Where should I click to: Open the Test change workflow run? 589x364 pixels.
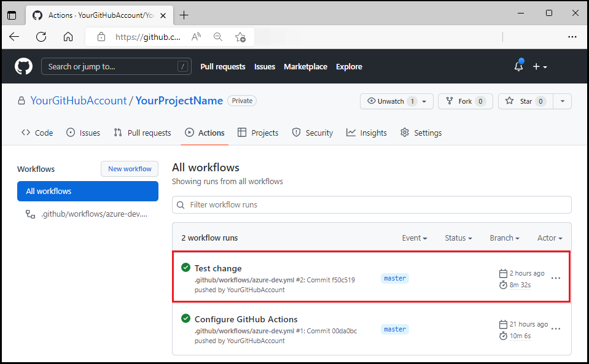[217, 268]
